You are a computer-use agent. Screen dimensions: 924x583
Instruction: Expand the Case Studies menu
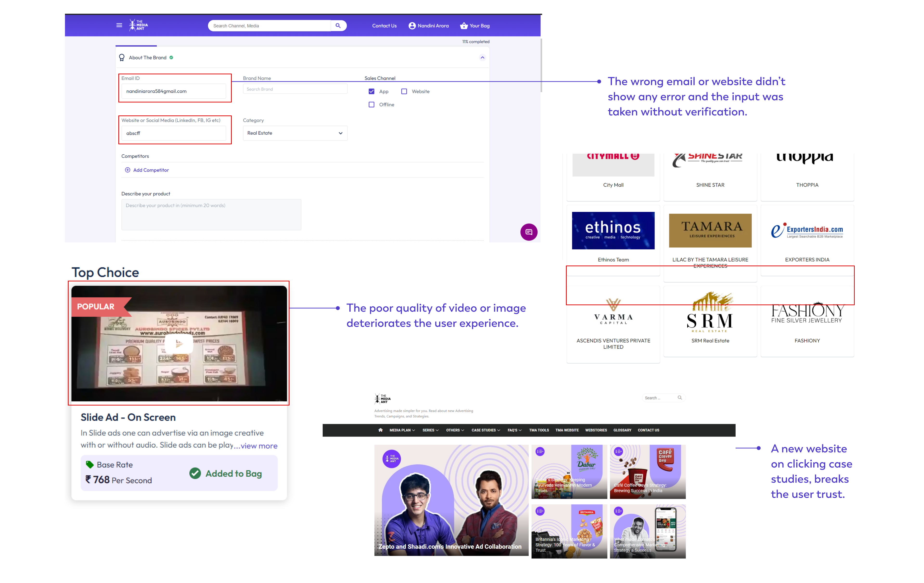coord(486,430)
